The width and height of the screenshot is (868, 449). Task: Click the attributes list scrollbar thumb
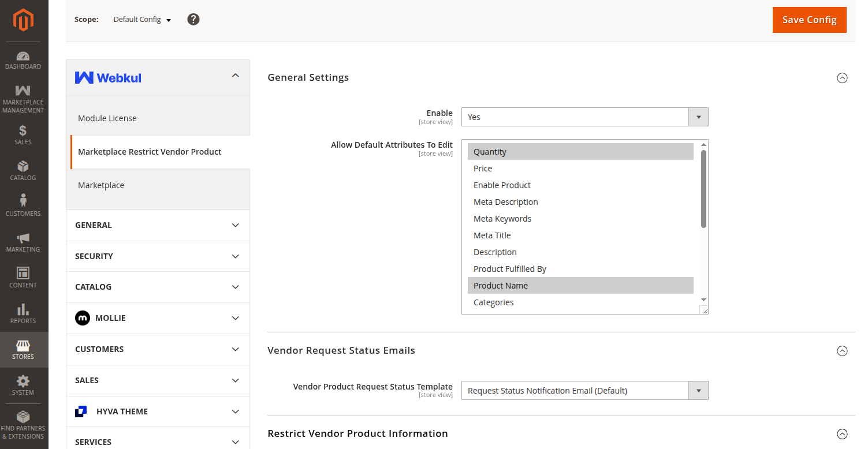pyautogui.click(x=703, y=189)
